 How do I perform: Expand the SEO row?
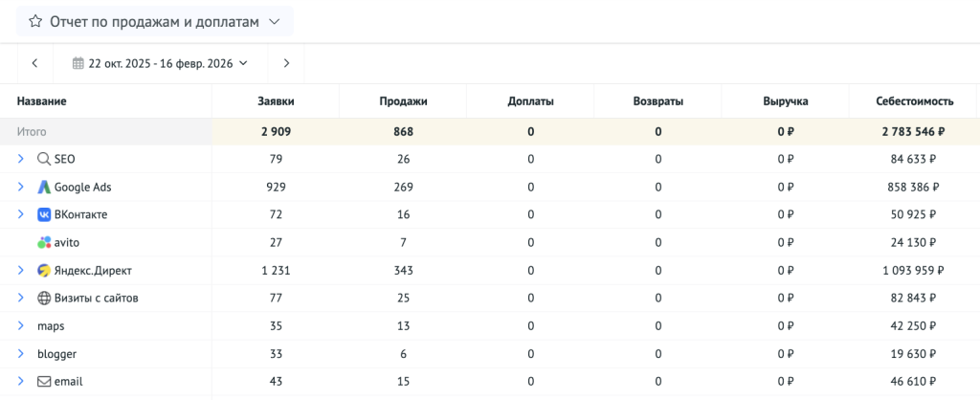pyautogui.click(x=21, y=160)
